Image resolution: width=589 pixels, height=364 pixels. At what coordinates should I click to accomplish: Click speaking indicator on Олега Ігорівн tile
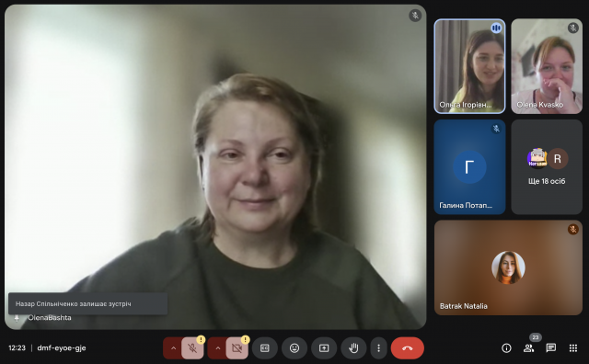tap(496, 28)
